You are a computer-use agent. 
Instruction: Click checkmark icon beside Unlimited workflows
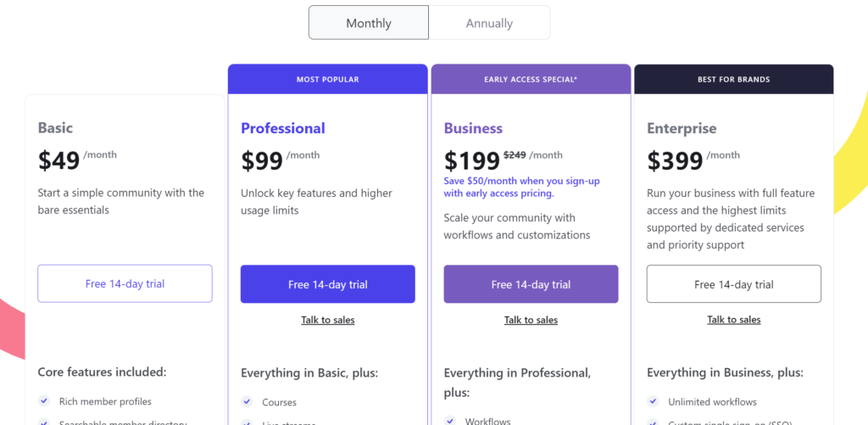point(654,401)
